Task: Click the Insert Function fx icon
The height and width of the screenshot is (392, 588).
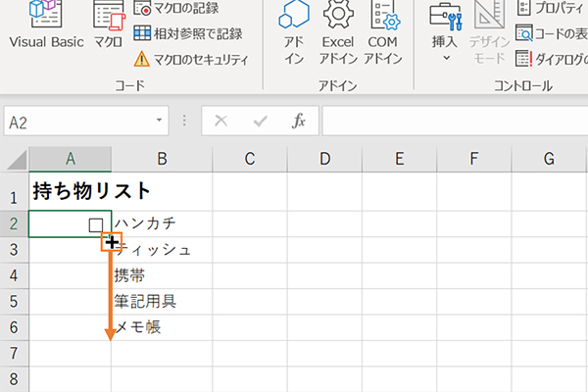Action: point(300,122)
